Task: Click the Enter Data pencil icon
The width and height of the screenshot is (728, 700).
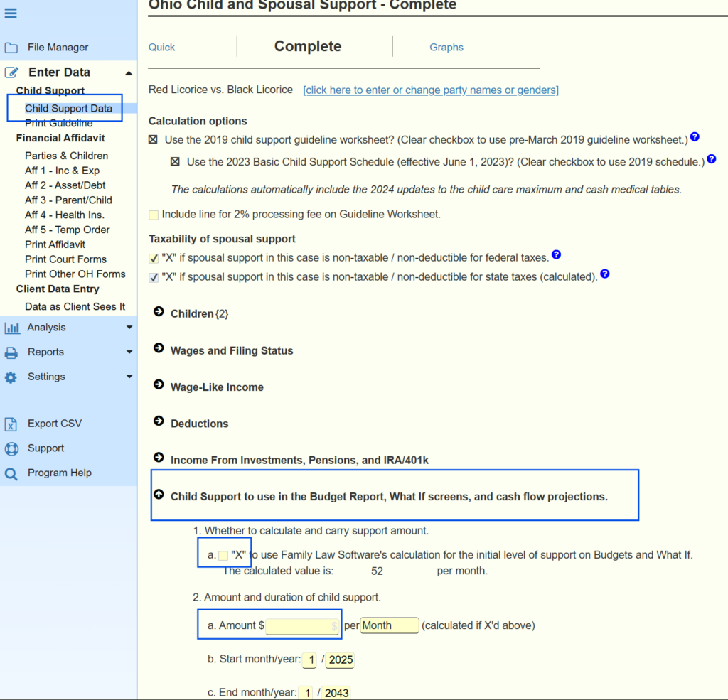Action: 11,72
